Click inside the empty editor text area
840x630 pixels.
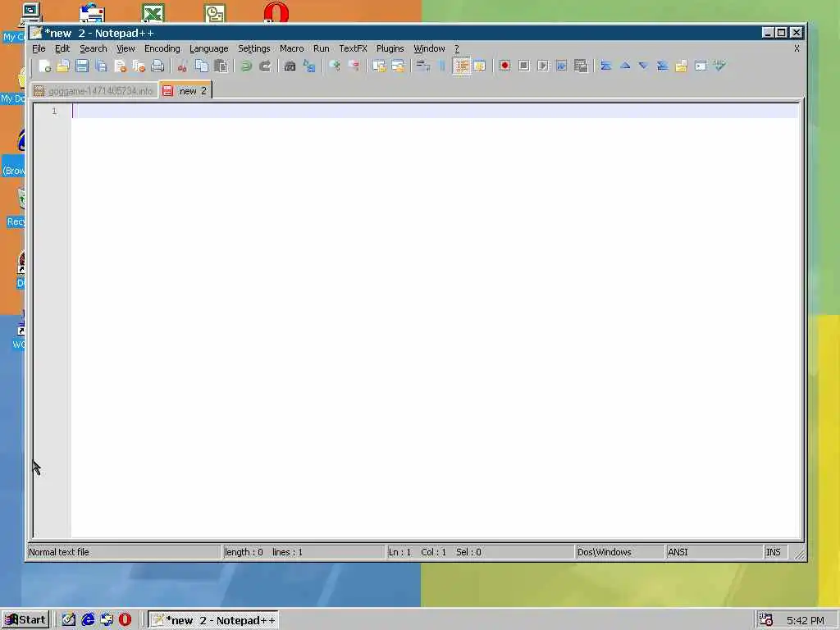tap(435, 322)
